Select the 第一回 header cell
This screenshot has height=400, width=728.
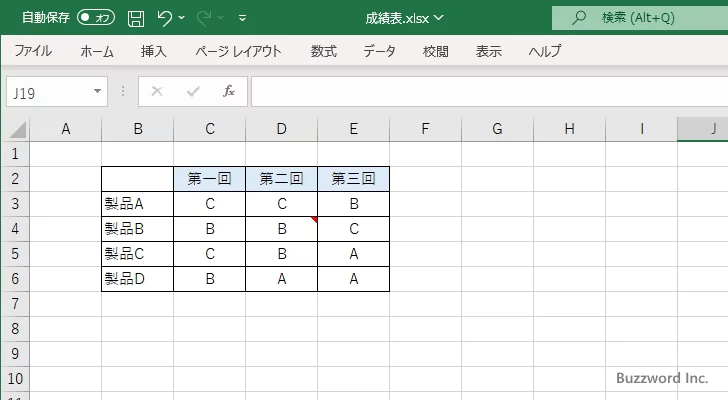[x=209, y=179]
